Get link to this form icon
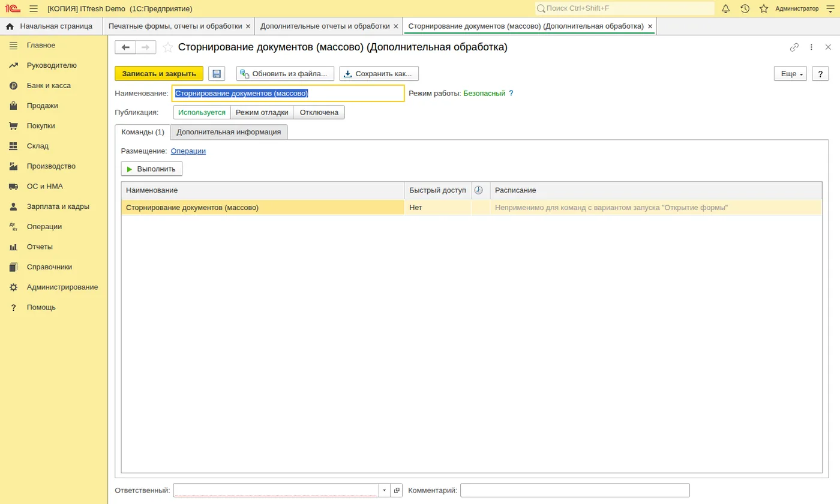 pyautogui.click(x=794, y=47)
